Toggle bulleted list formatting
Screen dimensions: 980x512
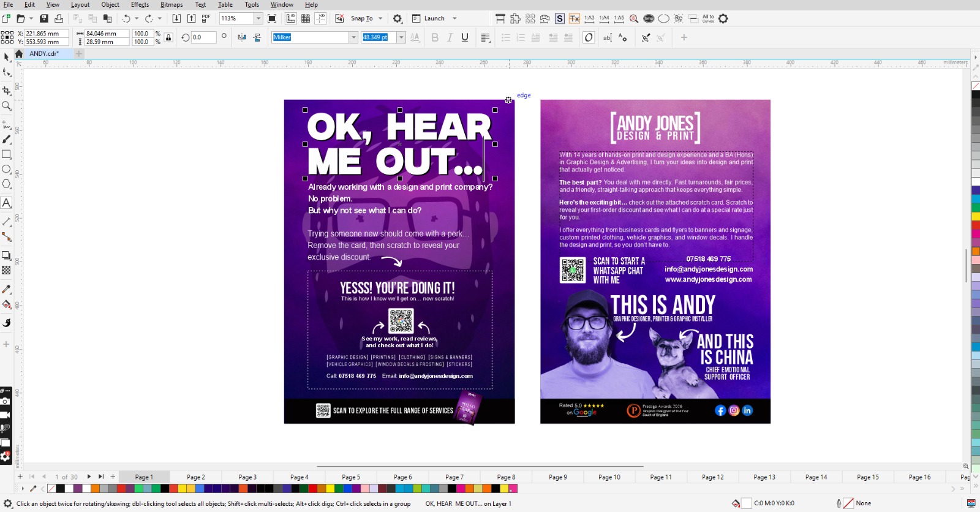(506, 37)
